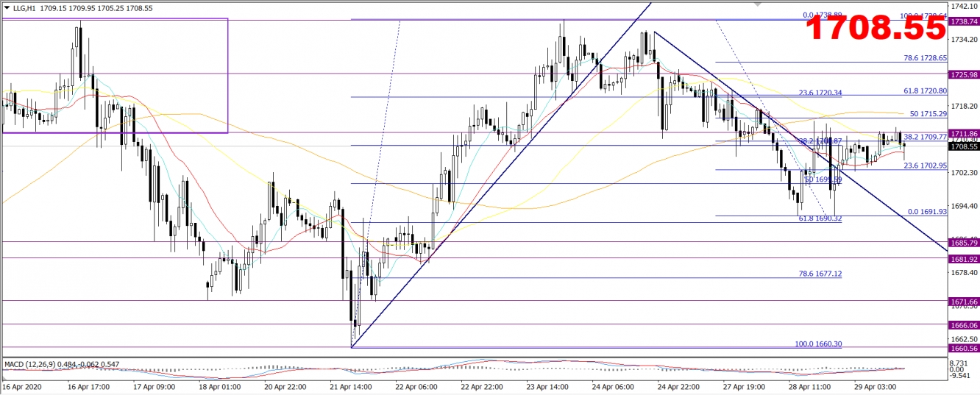The width and height of the screenshot is (980, 395).
Task: Select the large red 1708.55 price label
Action: coord(875,29)
